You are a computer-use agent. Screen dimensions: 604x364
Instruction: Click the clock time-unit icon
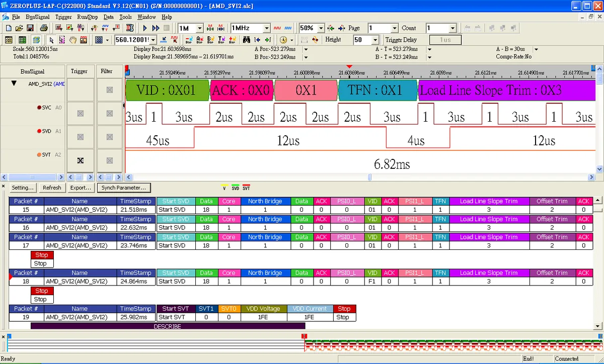tap(283, 40)
